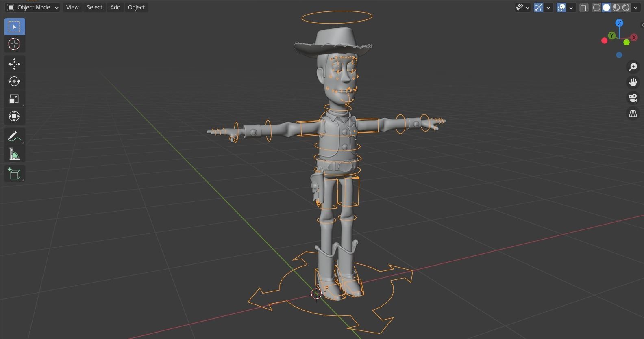Open the Object menu

[136, 7]
